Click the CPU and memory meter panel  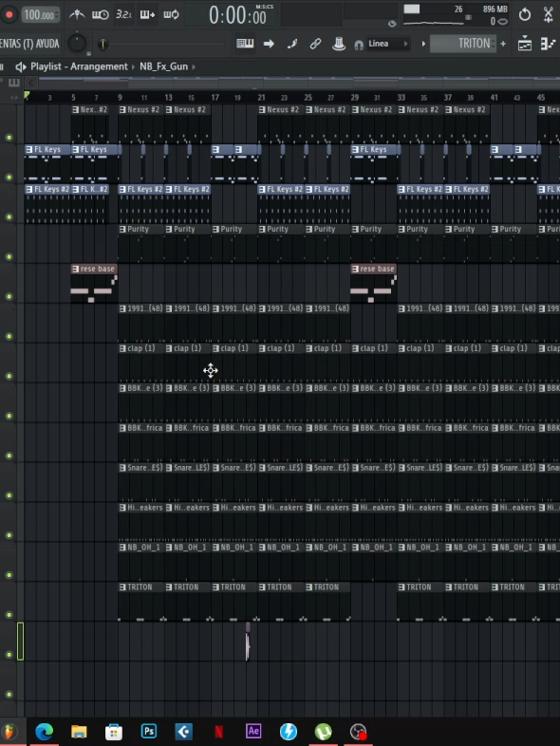(x=456, y=15)
